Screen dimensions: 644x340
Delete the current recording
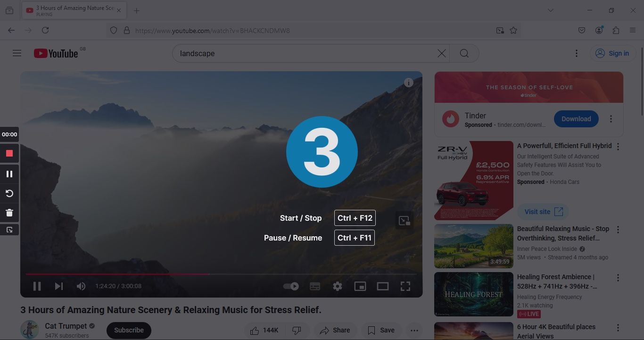point(9,212)
